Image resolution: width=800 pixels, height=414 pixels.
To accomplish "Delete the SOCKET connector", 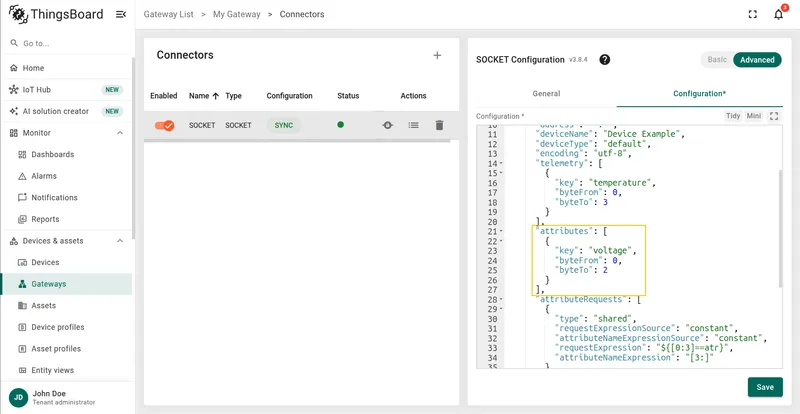I will click(x=439, y=125).
